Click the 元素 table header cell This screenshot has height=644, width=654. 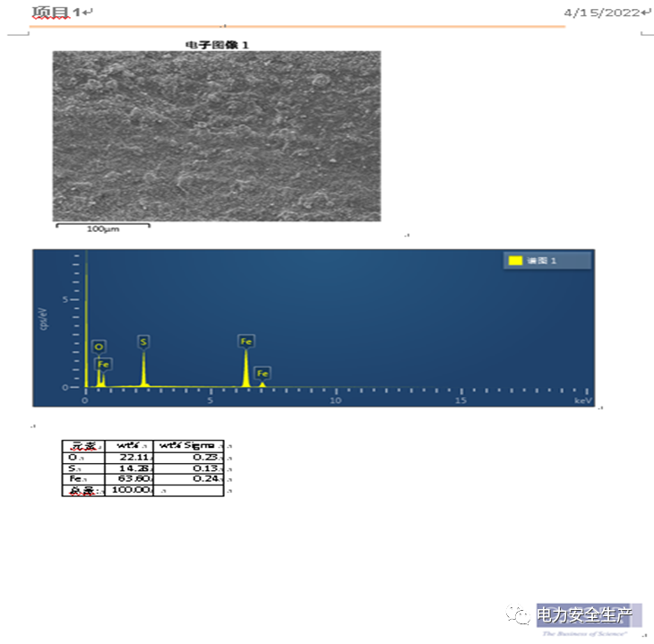tap(83, 446)
